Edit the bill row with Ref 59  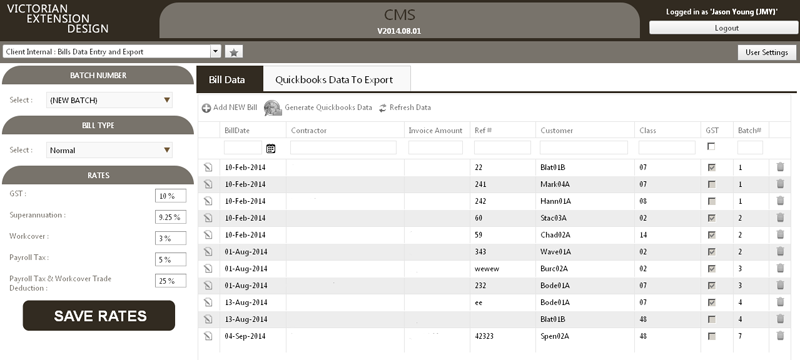tap(208, 235)
